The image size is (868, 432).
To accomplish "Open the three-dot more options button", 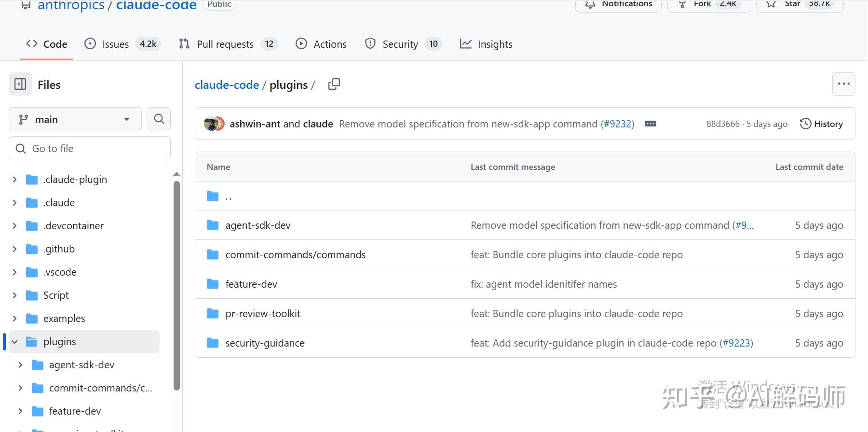I will 843,84.
